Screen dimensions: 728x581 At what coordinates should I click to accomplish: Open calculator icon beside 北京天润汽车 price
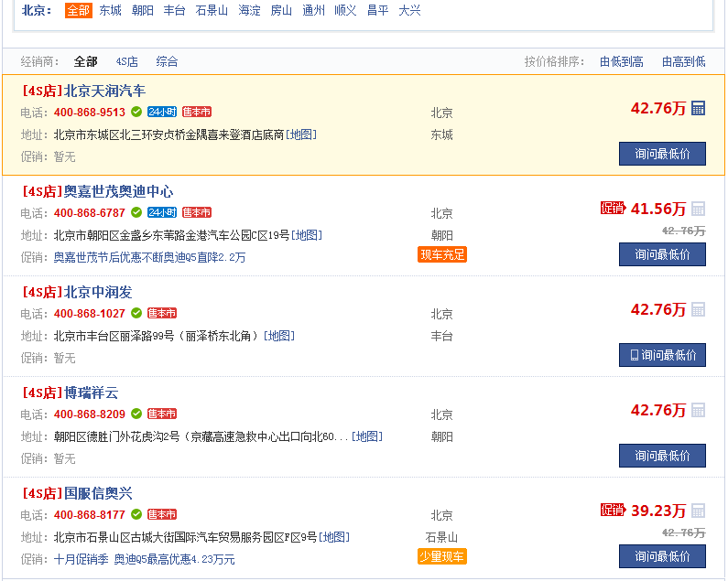click(698, 108)
